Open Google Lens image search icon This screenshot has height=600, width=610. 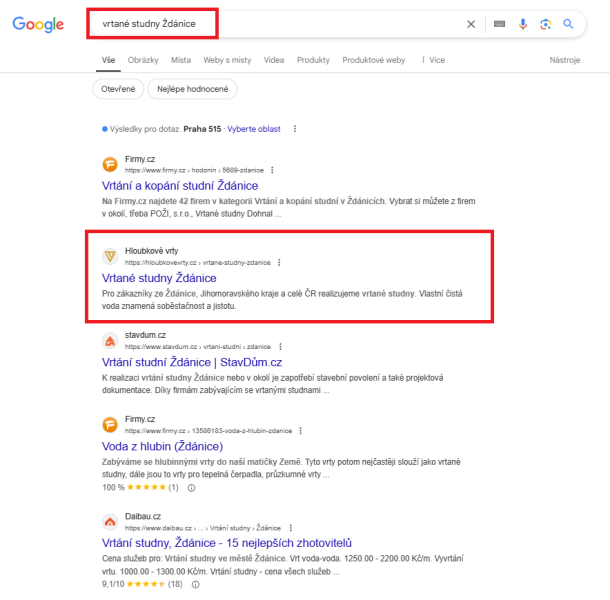(x=545, y=24)
